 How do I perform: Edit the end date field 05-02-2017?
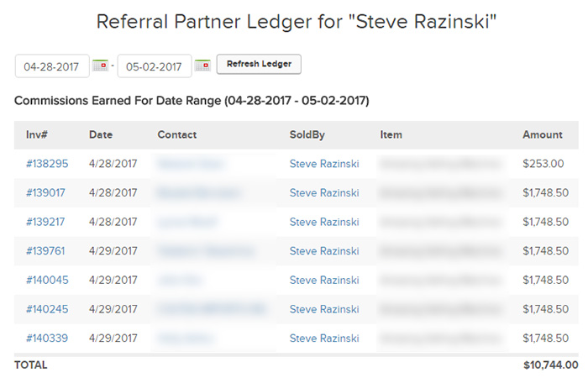tap(155, 66)
